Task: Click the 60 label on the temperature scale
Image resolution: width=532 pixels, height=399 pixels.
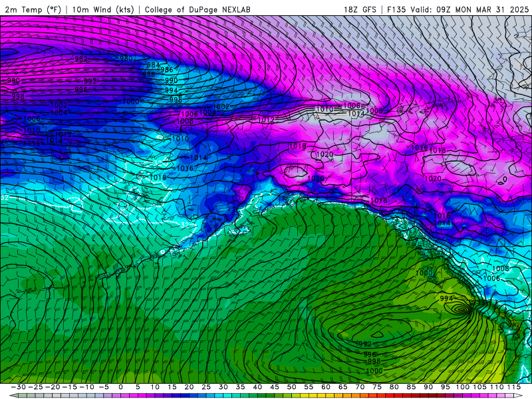Action: 326,387
